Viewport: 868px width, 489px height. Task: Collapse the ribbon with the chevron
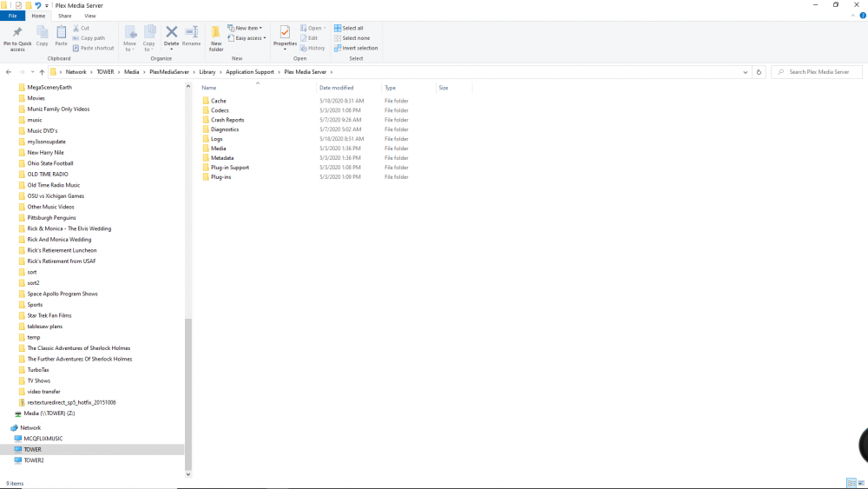[853, 16]
